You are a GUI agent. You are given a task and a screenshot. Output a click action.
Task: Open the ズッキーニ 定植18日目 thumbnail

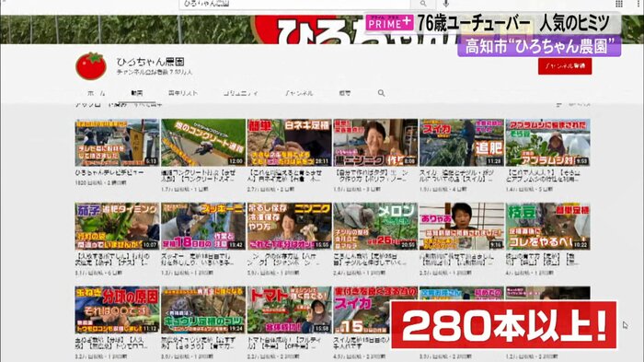coord(203,227)
